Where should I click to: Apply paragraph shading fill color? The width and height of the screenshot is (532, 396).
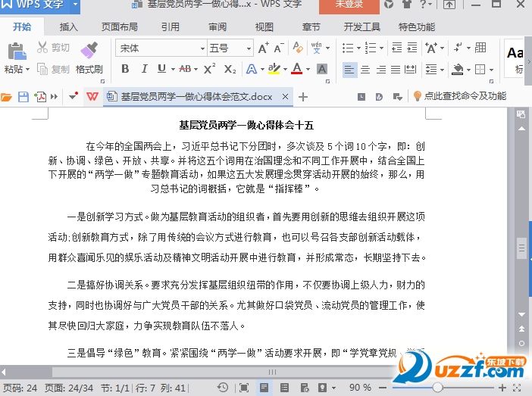coord(458,70)
